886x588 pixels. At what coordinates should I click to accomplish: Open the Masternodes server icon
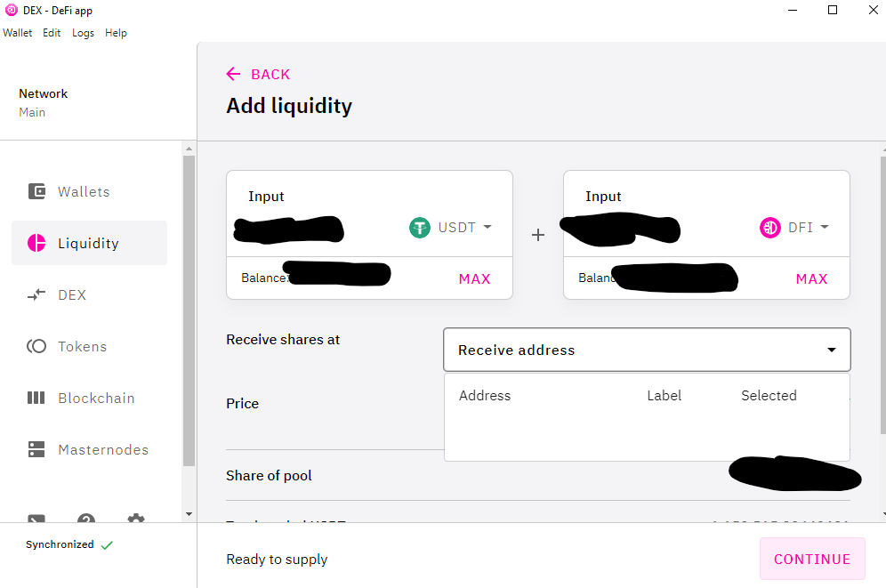36,449
